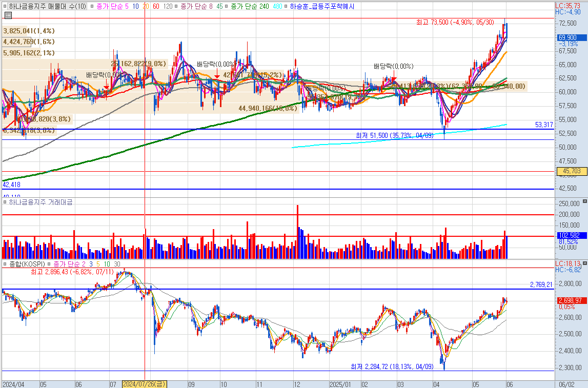Click the square marker before 종가 단순 8

click(176, 6)
